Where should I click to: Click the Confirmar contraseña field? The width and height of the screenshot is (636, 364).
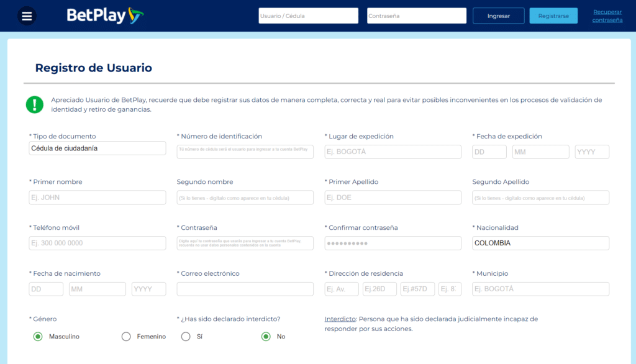[x=393, y=243]
